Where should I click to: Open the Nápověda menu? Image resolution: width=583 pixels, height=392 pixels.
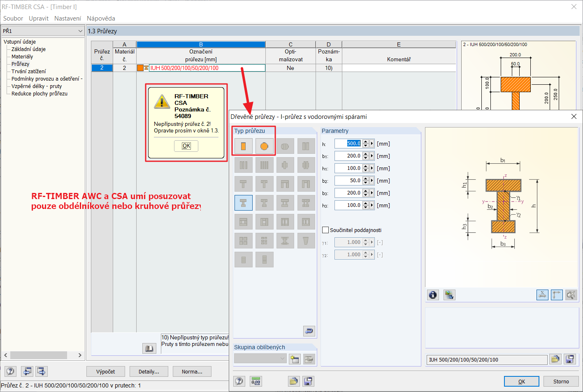[x=101, y=19]
